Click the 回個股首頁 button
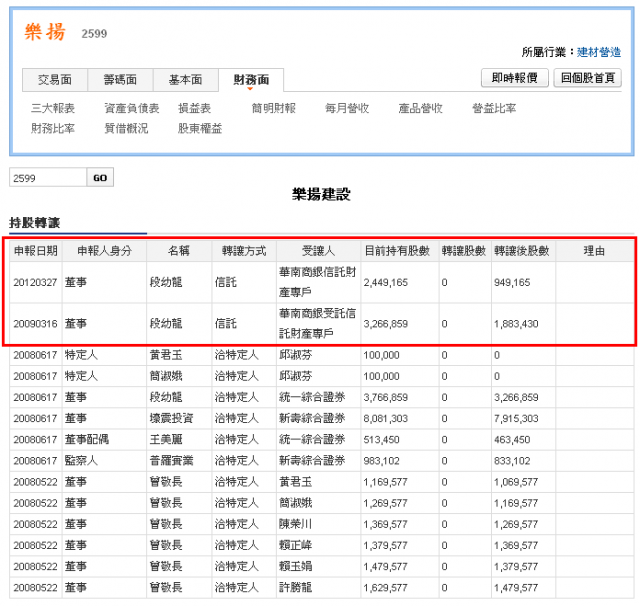The image size is (640, 606). (x=587, y=78)
